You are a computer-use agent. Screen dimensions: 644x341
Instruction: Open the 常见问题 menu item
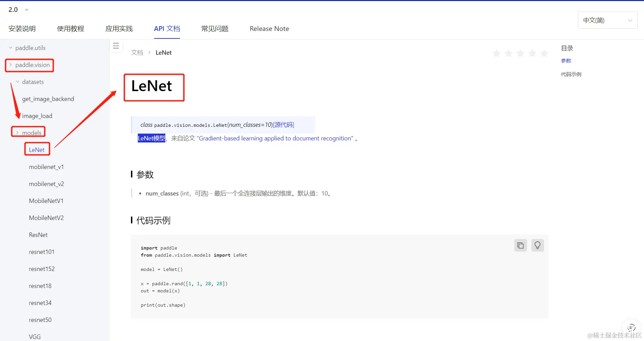(x=214, y=29)
